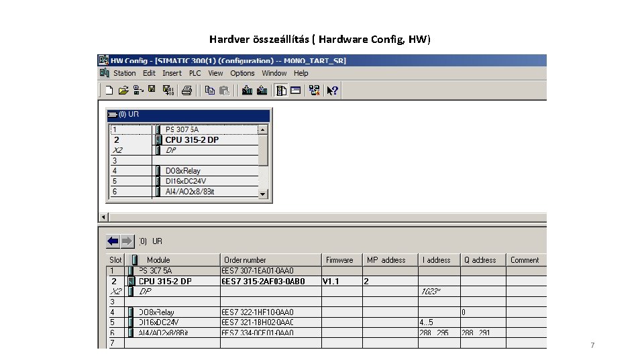
Task: Create a new station with New icon
Action: point(109,90)
